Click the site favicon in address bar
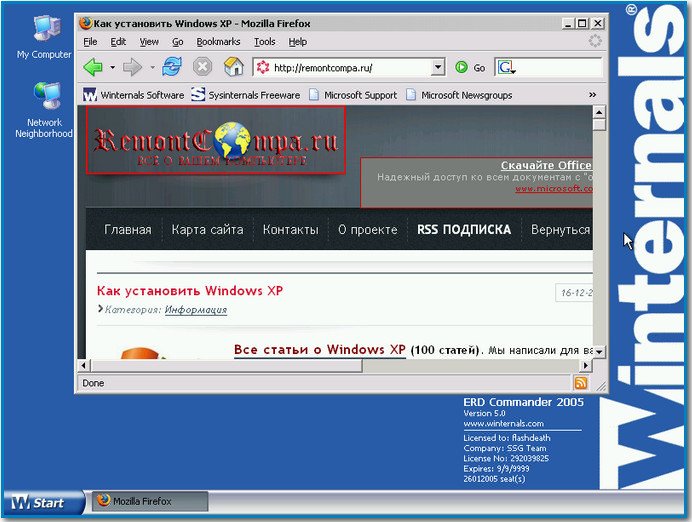 pos(263,67)
